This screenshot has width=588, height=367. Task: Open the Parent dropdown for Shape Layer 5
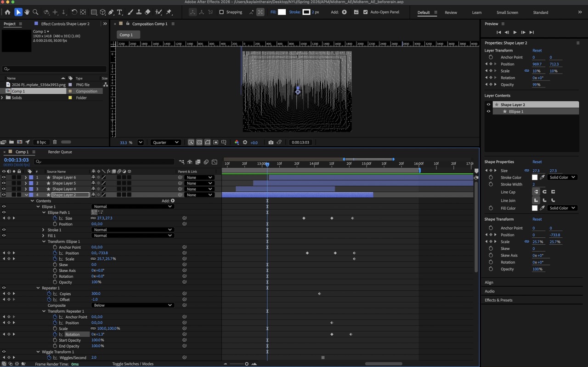point(200,183)
